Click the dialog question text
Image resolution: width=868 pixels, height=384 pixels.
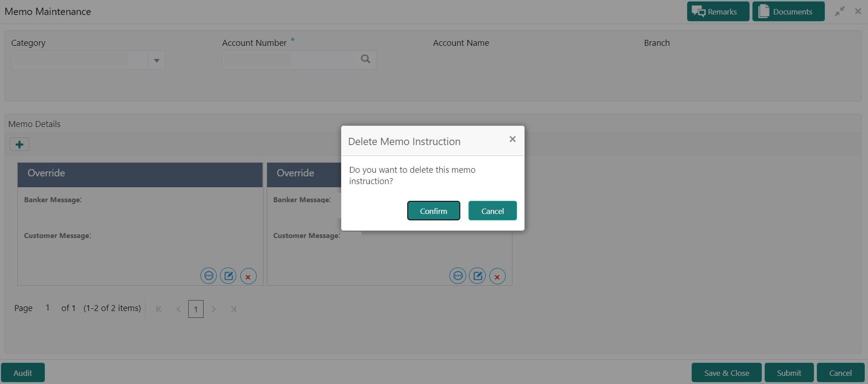point(412,175)
